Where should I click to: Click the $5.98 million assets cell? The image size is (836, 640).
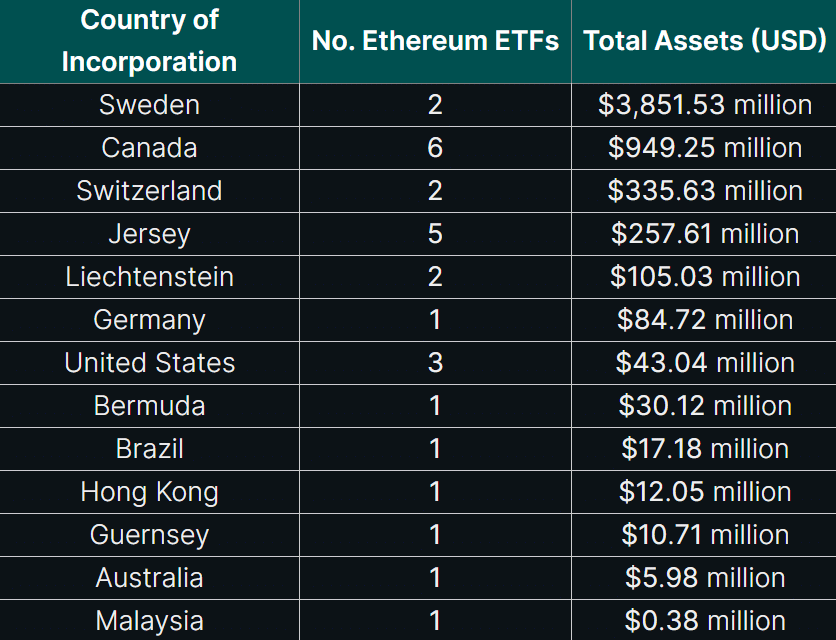tap(705, 578)
